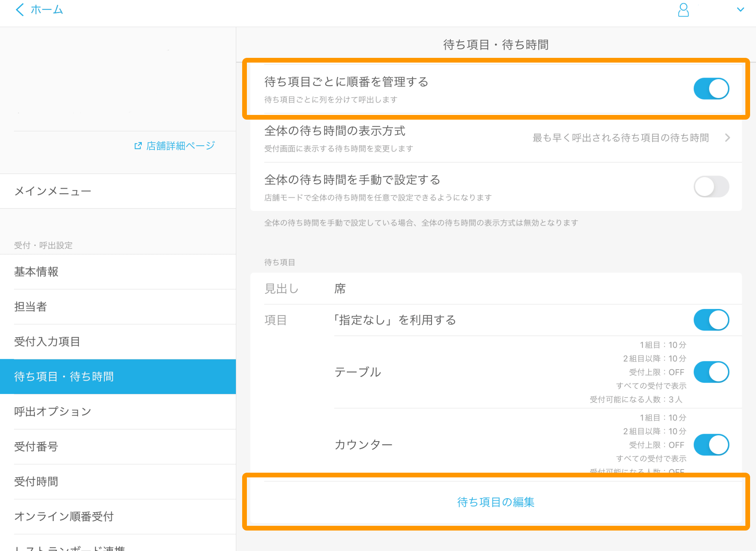Select 受付番号 in sidebar
Viewport: 756px width, 551px height.
[x=118, y=447]
